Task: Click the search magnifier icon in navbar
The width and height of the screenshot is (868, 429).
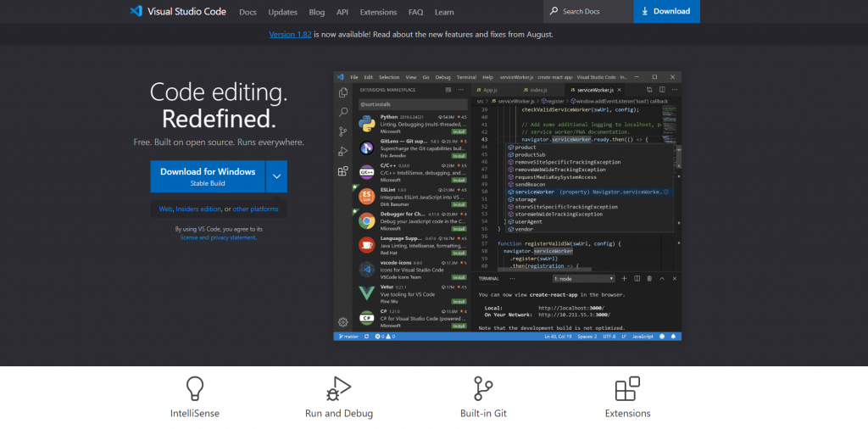Action: [x=554, y=11]
